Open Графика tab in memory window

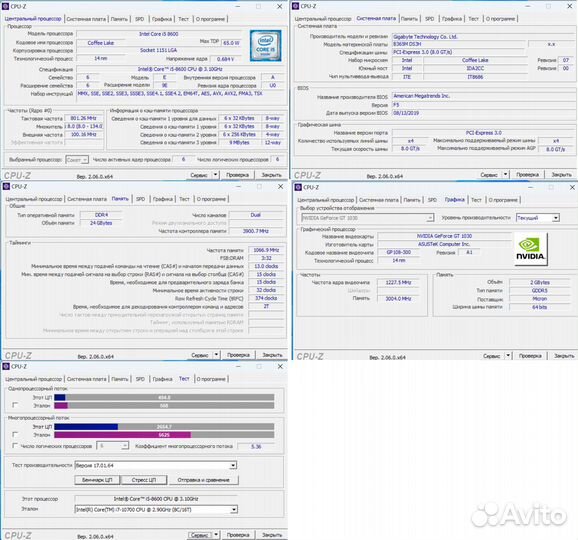pos(163,199)
